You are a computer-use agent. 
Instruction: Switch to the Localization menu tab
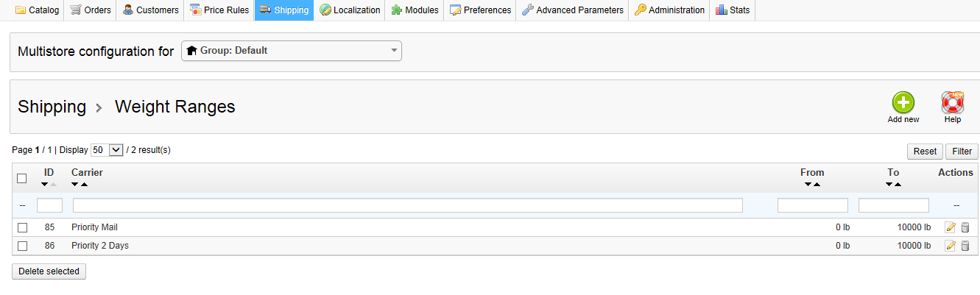(x=350, y=10)
